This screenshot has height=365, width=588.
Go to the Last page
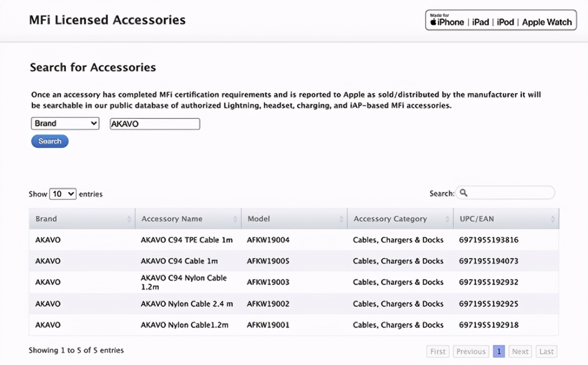pos(546,351)
